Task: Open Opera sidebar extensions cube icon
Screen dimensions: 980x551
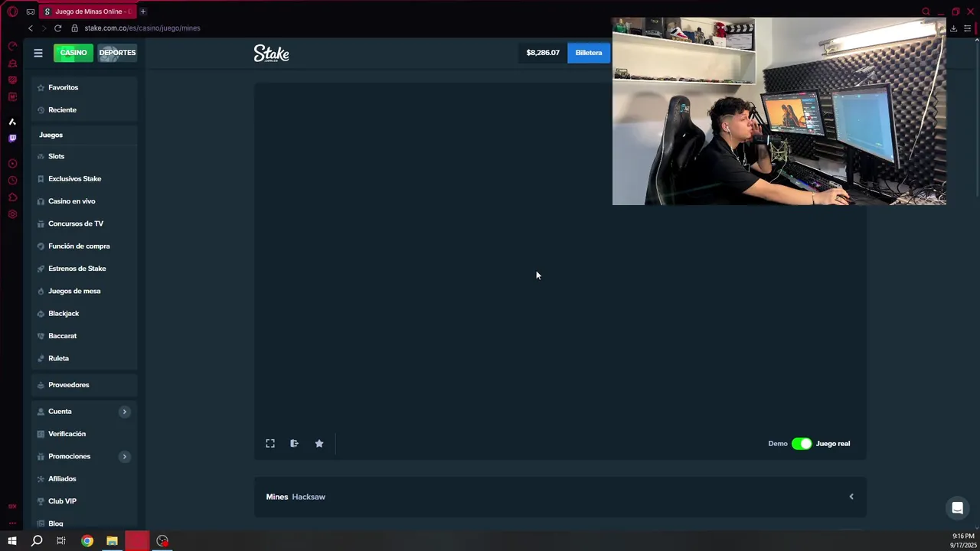Action: click(x=12, y=197)
